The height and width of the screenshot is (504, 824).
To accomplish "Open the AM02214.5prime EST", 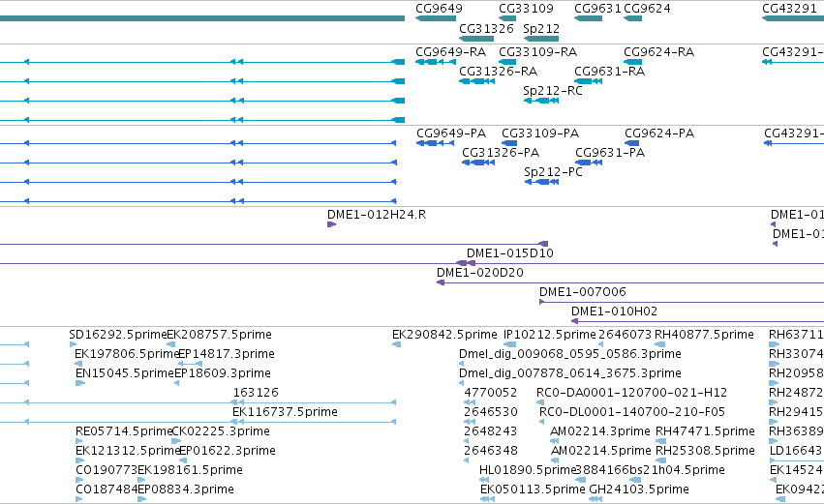I will [600, 451].
